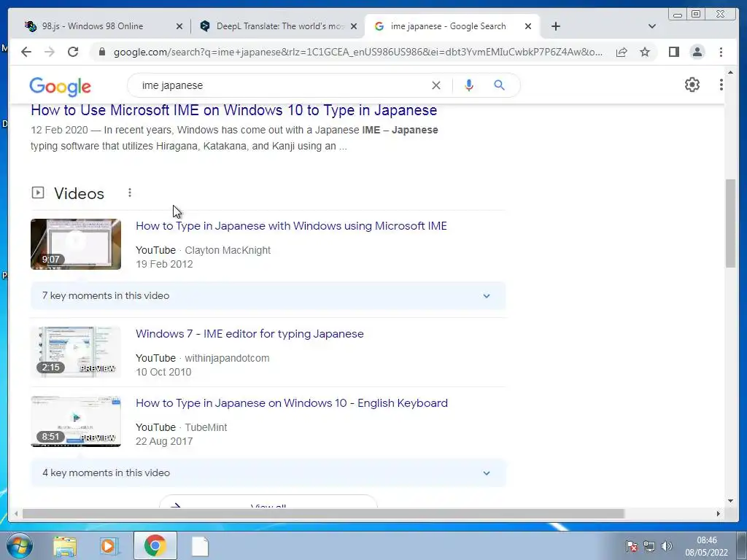
Task: Bookmark this tab with the star icon
Action: [x=645, y=52]
